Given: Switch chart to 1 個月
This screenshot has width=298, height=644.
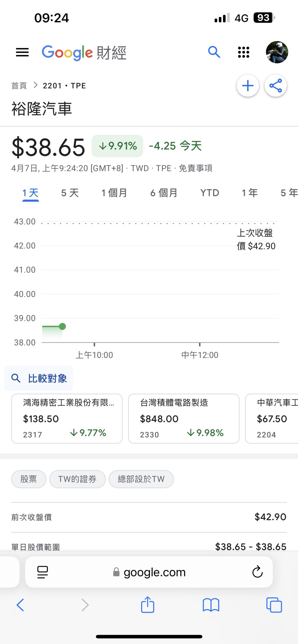Looking at the screenshot, I should [x=114, y=193].
